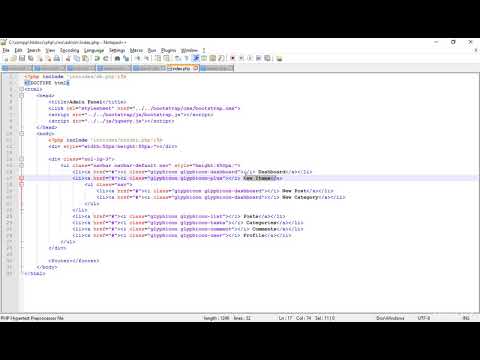Click the Stop Recording toolbar icon

click(241, 58)
